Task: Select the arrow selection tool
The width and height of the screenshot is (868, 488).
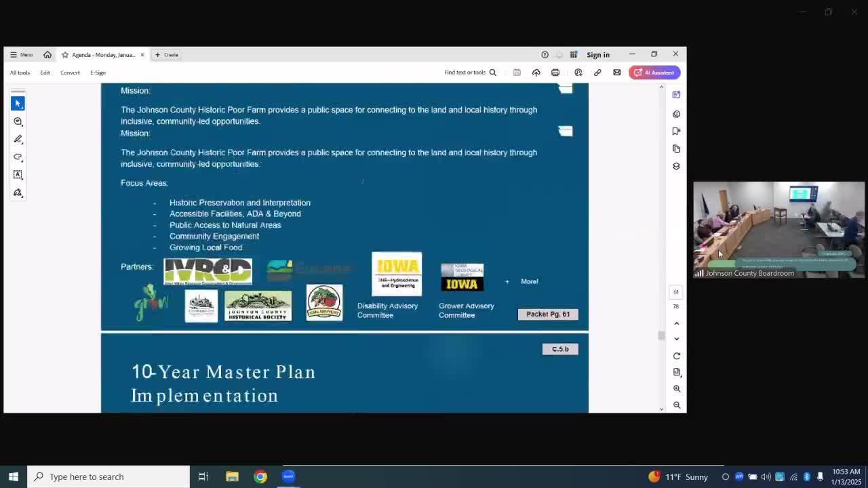Action: click(x=18, y=103)
